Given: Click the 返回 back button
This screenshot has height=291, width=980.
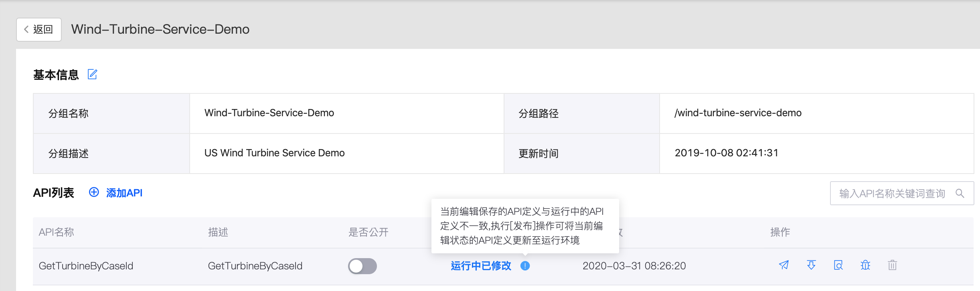Looking at the screenshot, I should coord(39,29).
